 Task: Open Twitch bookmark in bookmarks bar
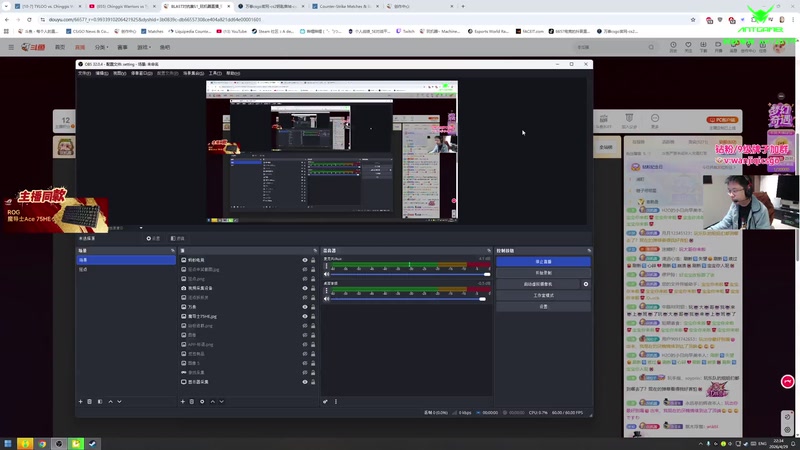point(405,31)
